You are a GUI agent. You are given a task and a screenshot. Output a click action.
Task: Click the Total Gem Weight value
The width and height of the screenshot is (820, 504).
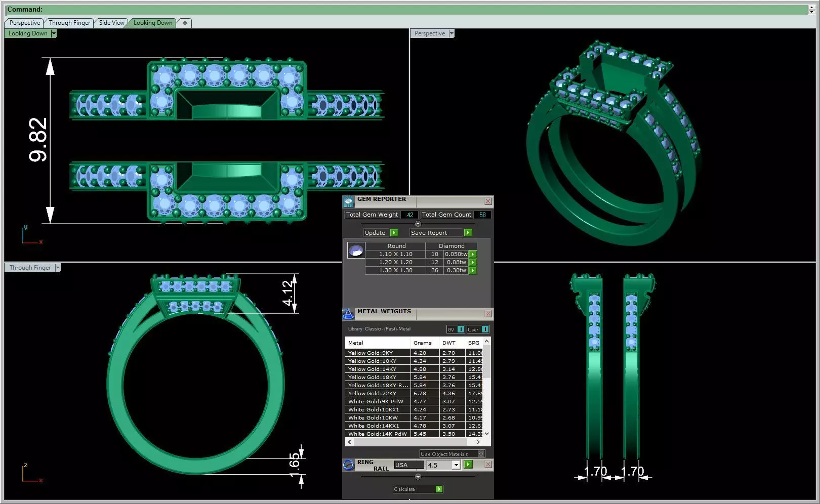[x=409, y=215]
